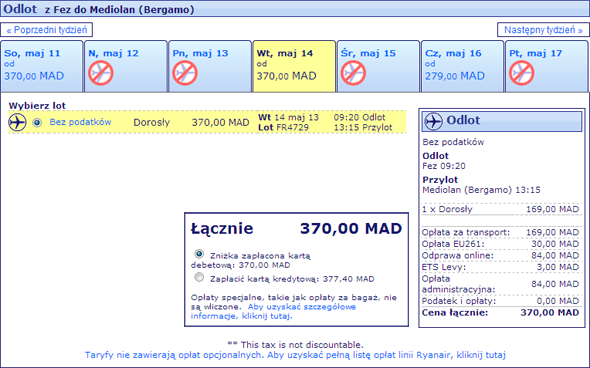
Task: Select the Bez podatków fare radio button
Action: [37, 123]
